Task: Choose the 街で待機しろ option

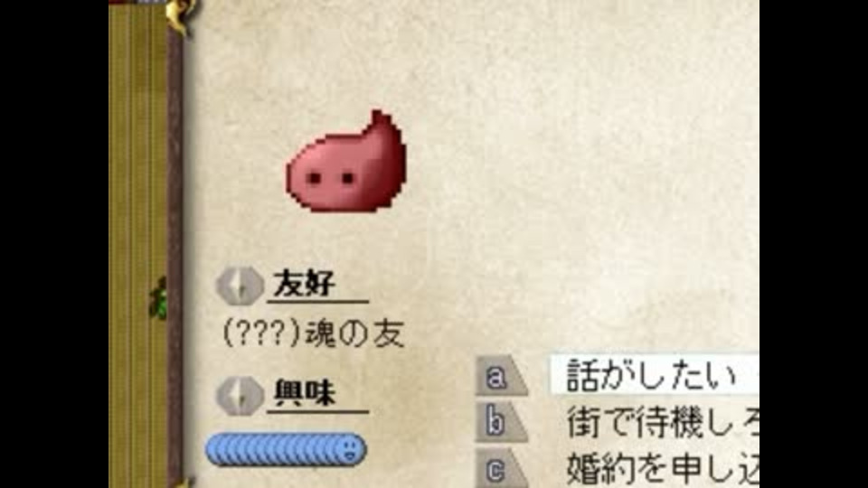Action: 662,422
